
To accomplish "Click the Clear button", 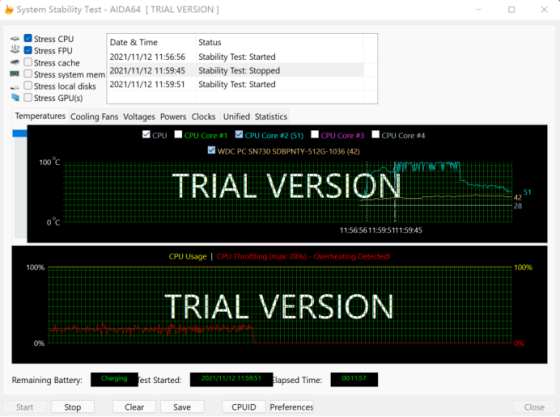I will tap(134, 407).
